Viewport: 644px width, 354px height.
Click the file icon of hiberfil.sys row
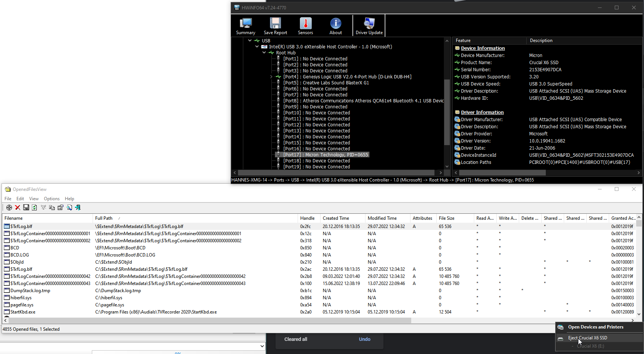click(x=7, y=298)
